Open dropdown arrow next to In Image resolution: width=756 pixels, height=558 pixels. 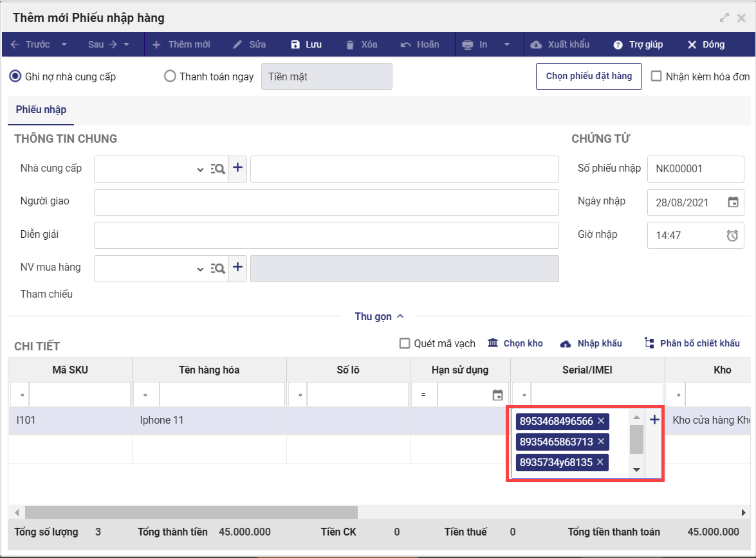[x=507, y=45]
